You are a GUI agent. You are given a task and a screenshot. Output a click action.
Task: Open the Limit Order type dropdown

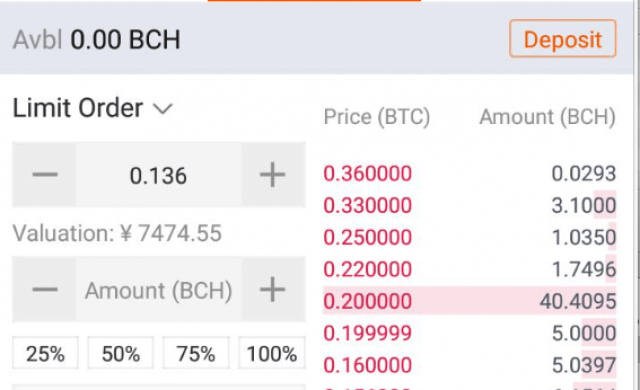tap(93, 108)
